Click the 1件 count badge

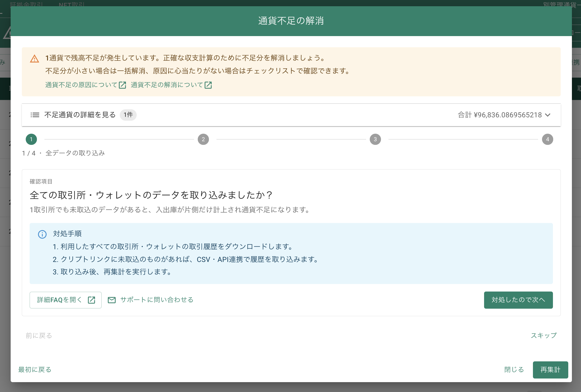pyautogui.click(x=128, y=115)
